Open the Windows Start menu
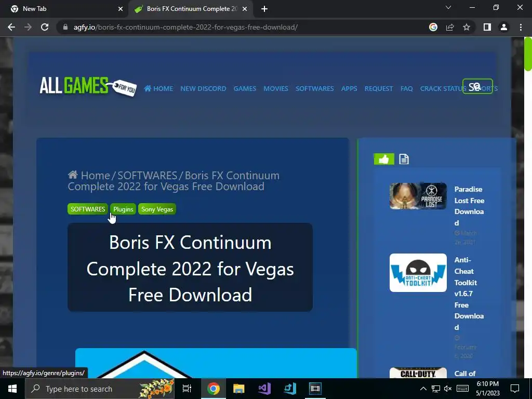The width and height of the screenshot is (532, 399). 12,389
